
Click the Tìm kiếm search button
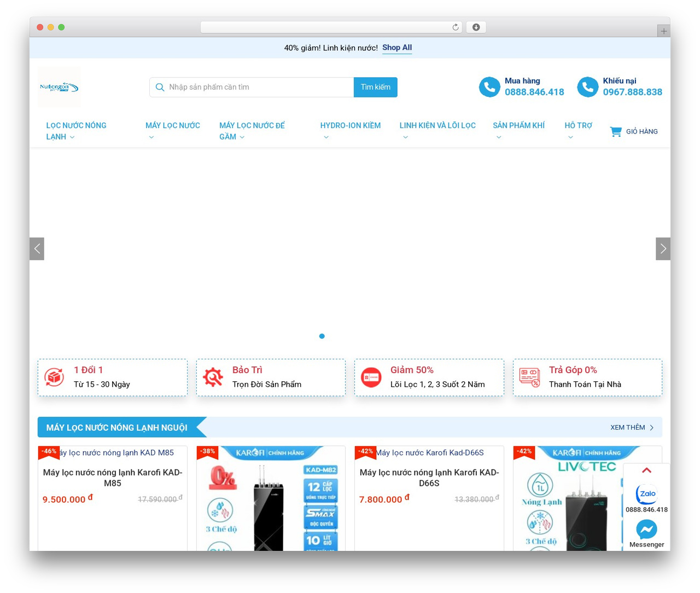pos(376,87)
